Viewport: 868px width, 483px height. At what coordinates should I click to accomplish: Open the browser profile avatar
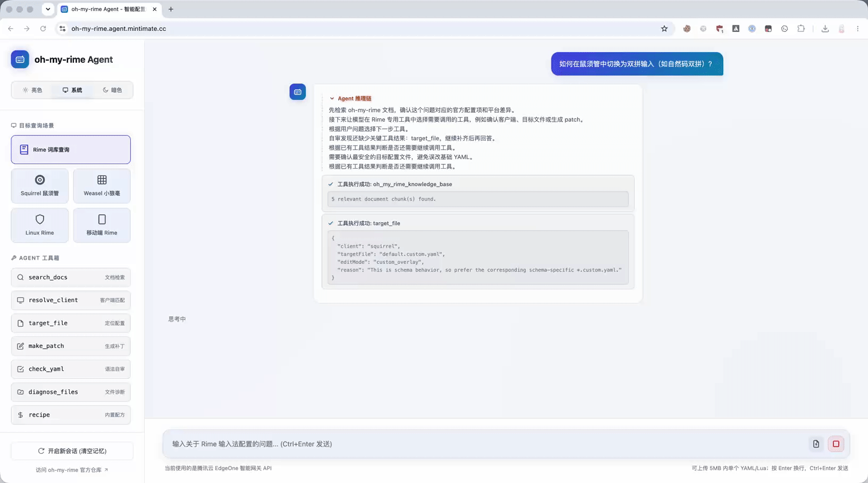pyautogui.click(x=841, y=29)
